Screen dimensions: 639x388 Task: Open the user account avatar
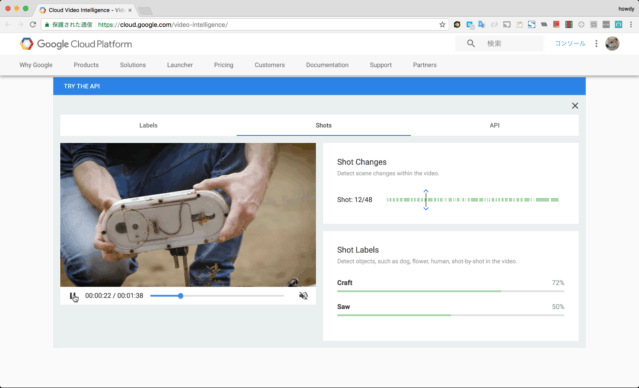pyautogui.click(x=612, y=43)
